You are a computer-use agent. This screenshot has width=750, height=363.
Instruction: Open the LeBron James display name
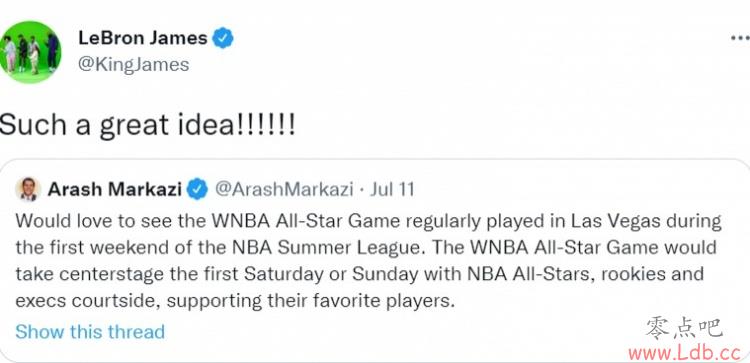pyautogui.click(x=143, y=38)
